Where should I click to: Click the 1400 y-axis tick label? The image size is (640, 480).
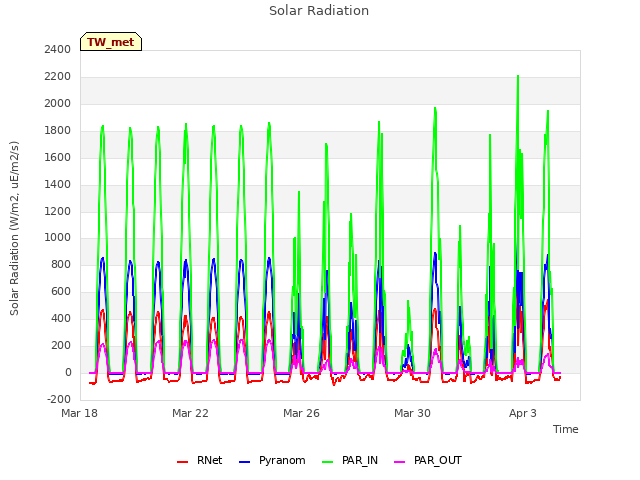[58, 184]
